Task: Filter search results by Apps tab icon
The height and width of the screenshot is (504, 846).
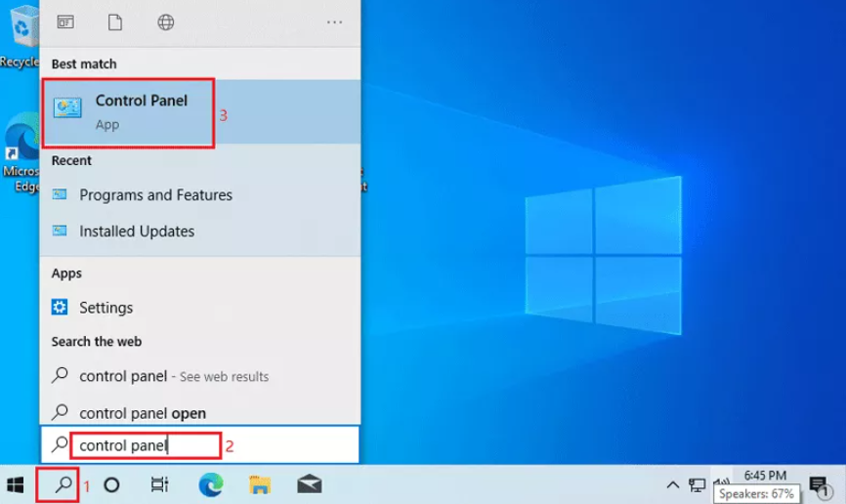Action: click(x=65, y=22)
